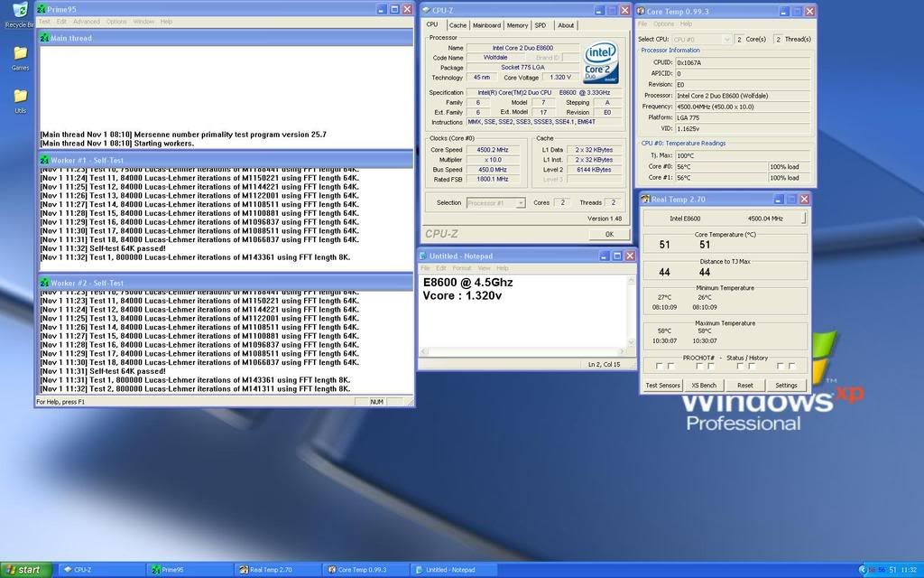Image resolution: width=924 pixels, height=578 pixels.
Task: Click the Code Name field showing Wolfdale
Action: point(495,58)
